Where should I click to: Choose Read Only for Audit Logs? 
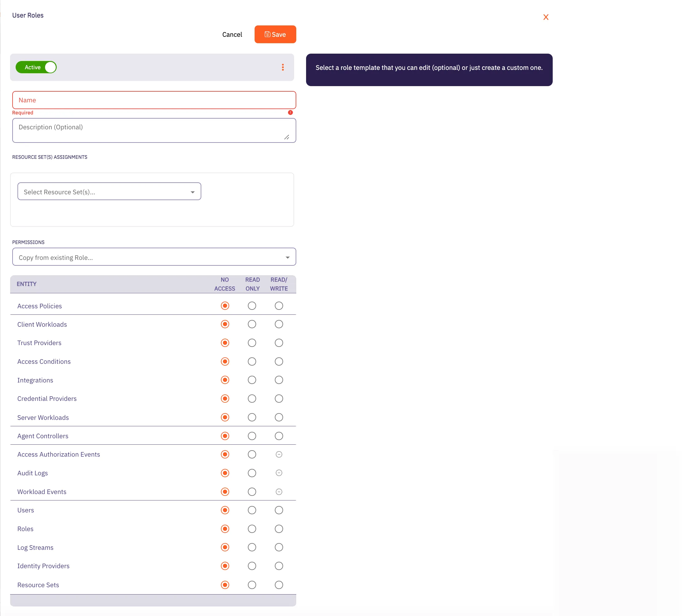click(x=252, y=473)
